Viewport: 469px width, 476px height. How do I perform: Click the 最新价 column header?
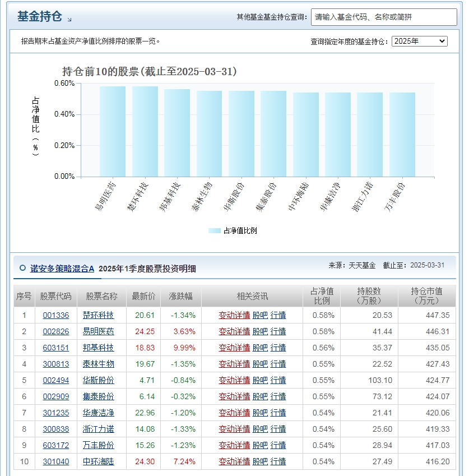(143, 296)
